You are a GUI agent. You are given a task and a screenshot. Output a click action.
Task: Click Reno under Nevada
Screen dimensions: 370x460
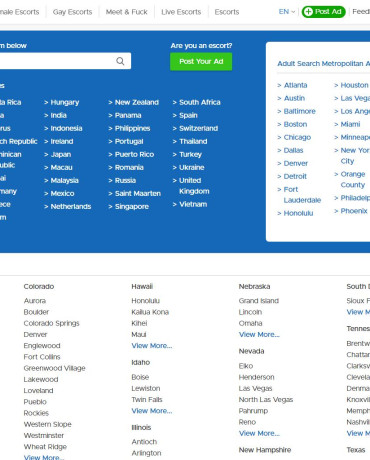pyautogui.click(x=247, y=422)
